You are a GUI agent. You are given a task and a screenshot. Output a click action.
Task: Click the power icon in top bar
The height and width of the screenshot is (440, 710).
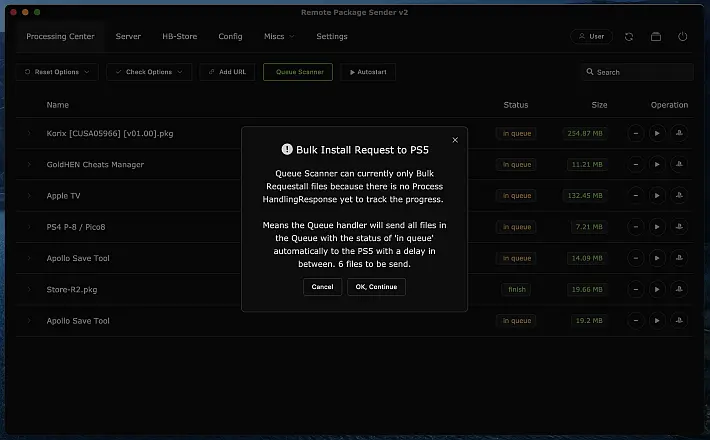click(x=682, y=37)
